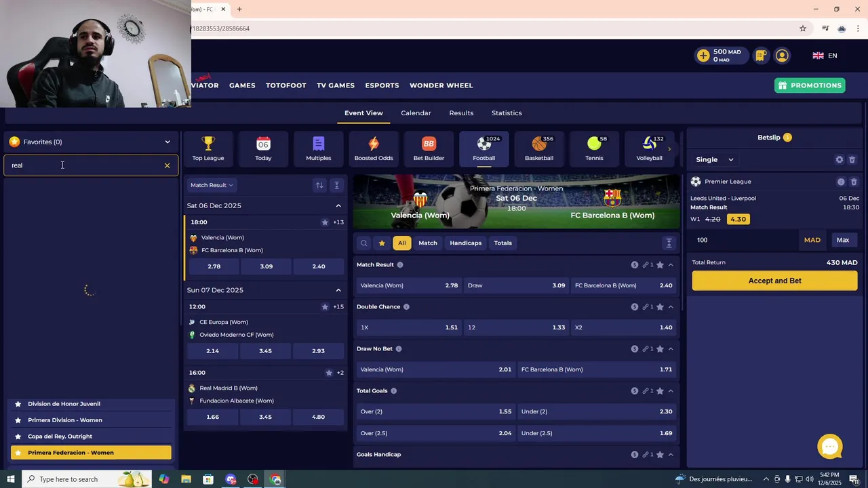Click the Max stake button
Viewport: 868px width, 488px height.
(x=843, y=240)
